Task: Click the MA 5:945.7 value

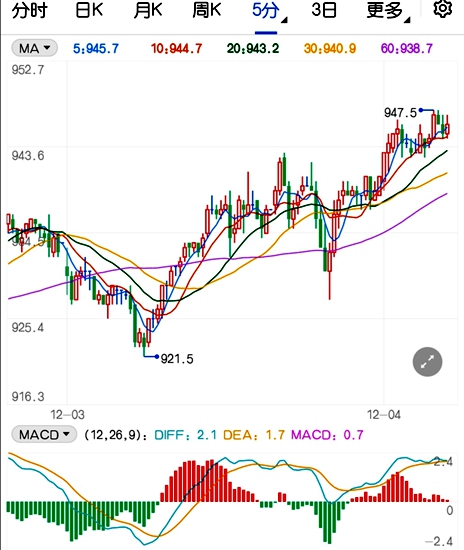Action: 96,48
